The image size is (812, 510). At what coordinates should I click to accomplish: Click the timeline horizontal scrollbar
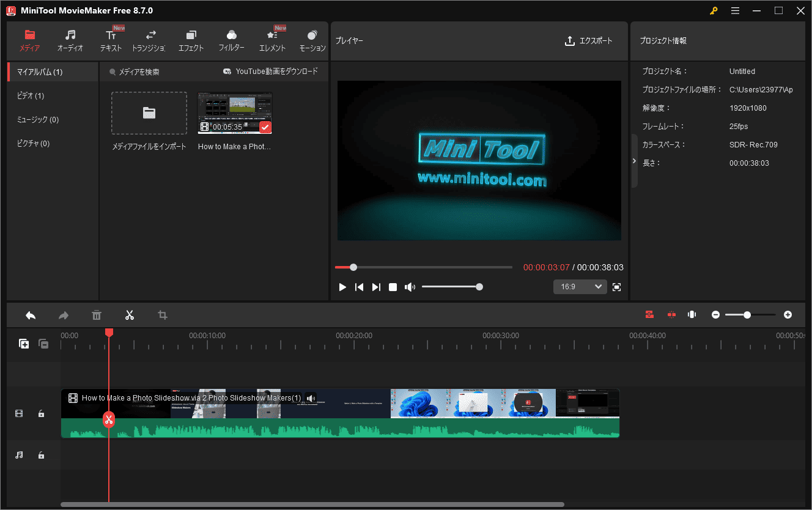tap(312, 504)
